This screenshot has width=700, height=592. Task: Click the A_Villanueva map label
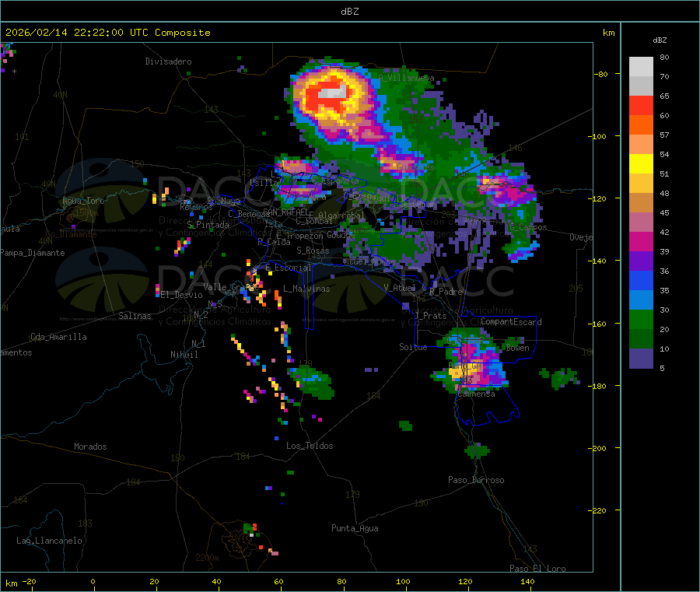(406, 78)
